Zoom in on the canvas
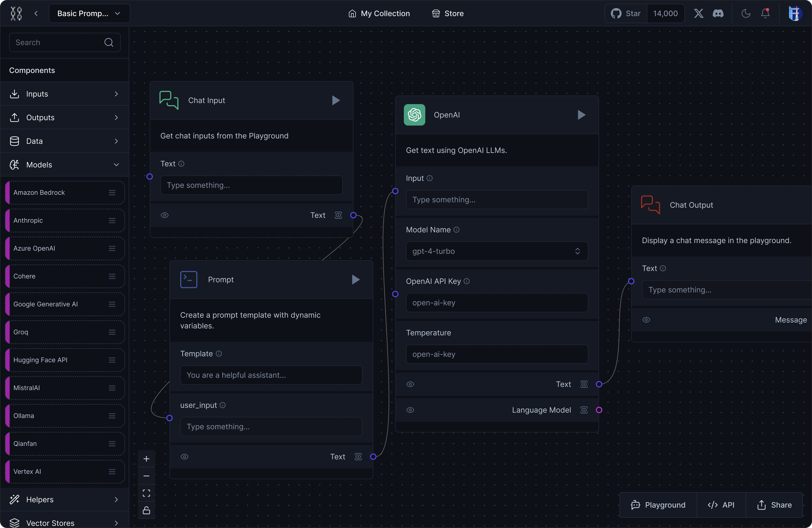Screen dimensions: 812x528 tap(146, 459)
